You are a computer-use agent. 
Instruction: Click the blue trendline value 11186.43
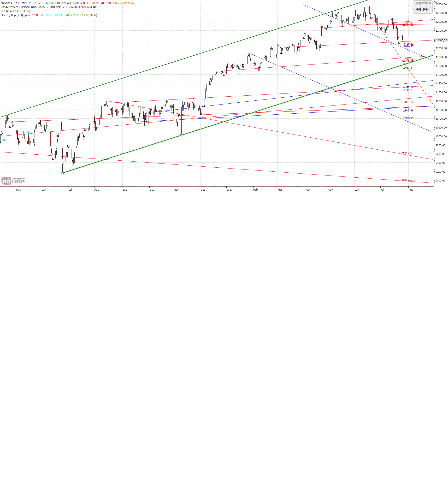point(408,87)
